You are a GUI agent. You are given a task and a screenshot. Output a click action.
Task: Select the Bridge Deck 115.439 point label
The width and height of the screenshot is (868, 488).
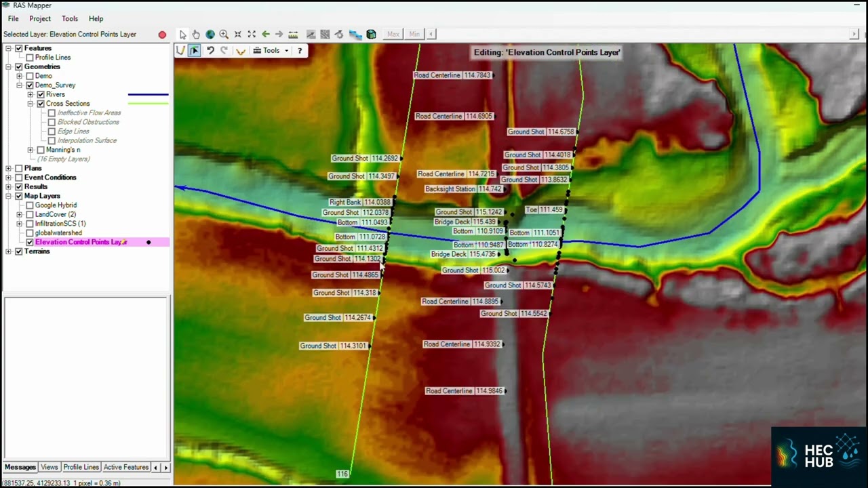[465, 222]
